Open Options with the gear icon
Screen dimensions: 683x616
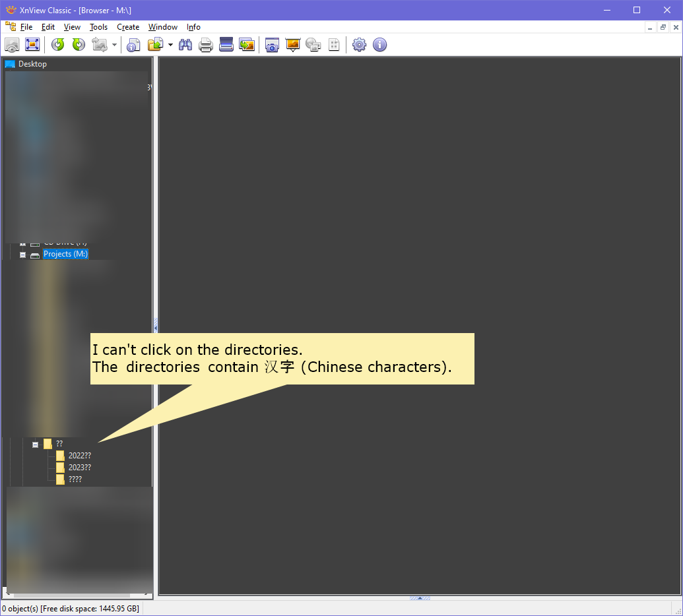click(x=360, y=44)
